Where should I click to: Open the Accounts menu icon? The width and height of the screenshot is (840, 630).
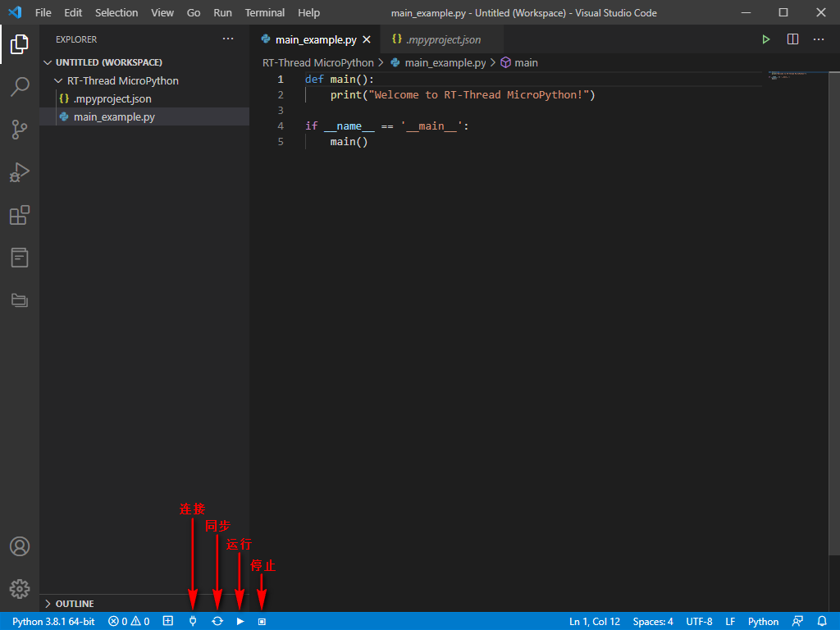[20, 546]
